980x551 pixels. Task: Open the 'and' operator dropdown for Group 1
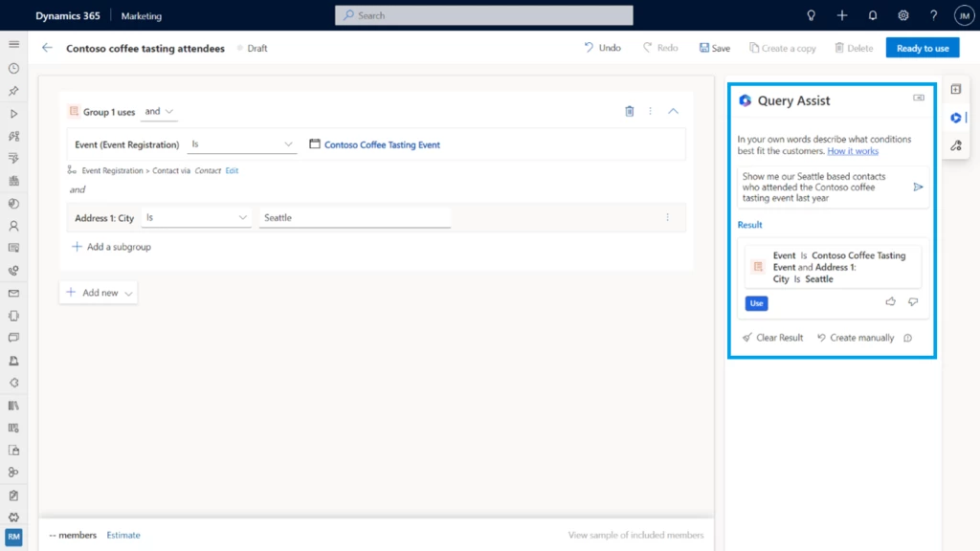pyautogui.click(x=160, y=111)
